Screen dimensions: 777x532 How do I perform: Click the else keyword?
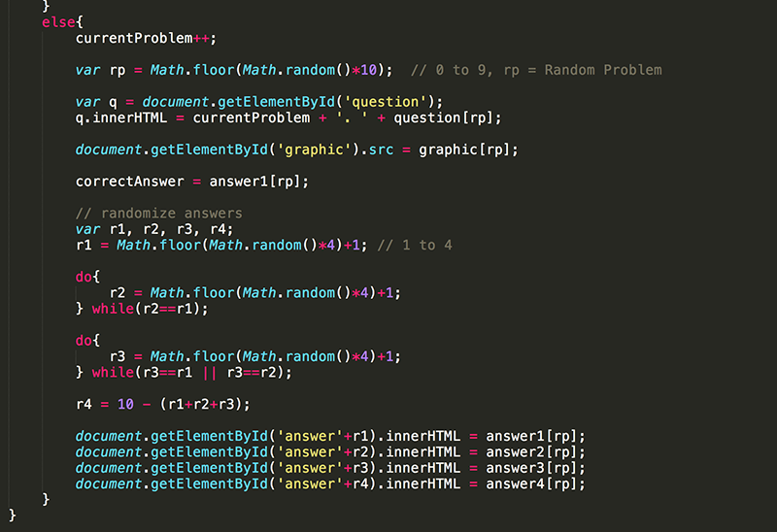click(56, 21)
